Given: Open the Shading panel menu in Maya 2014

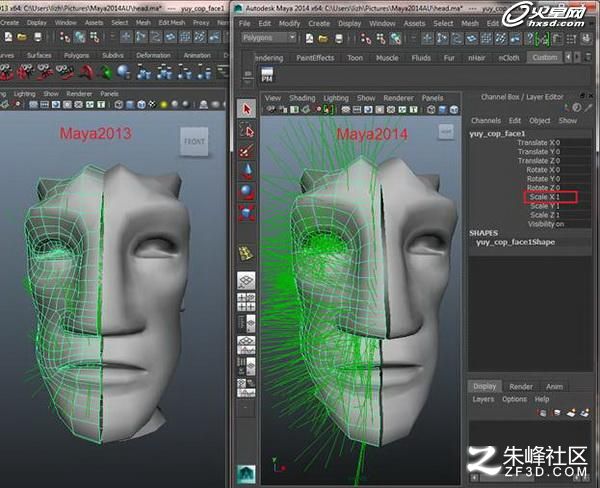Looking at the screenshot, I should (302, 98).
